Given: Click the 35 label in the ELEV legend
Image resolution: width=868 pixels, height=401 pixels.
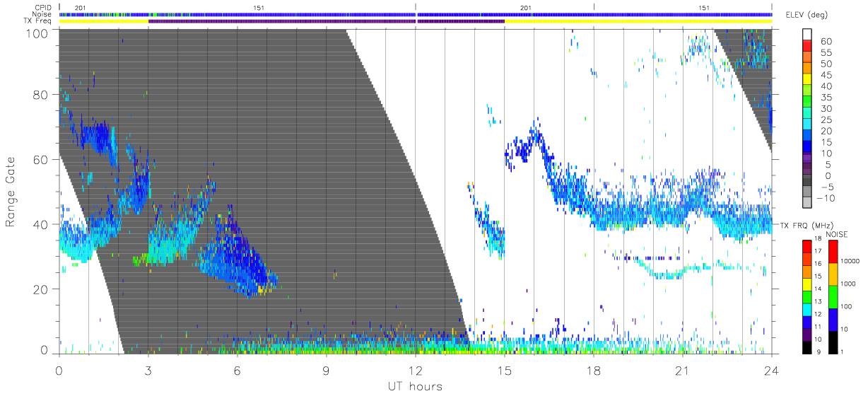Looking at the screenshot, I should point(826,98).
